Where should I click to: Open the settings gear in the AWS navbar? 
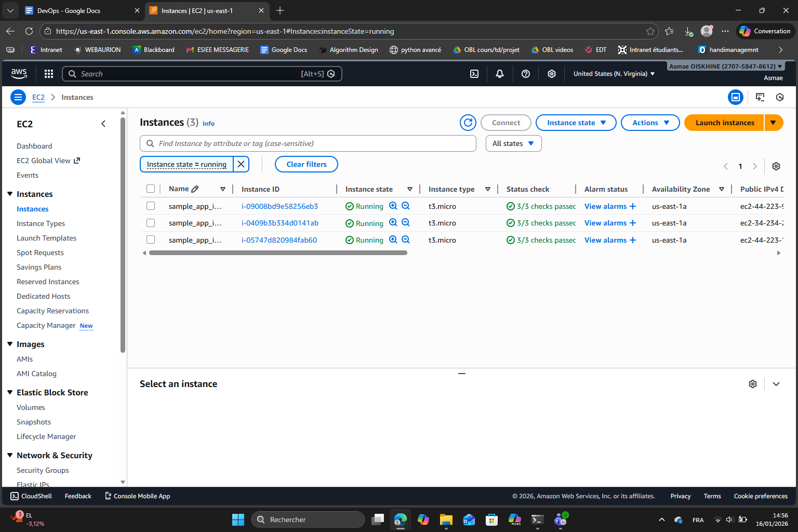tap(551, 73)
